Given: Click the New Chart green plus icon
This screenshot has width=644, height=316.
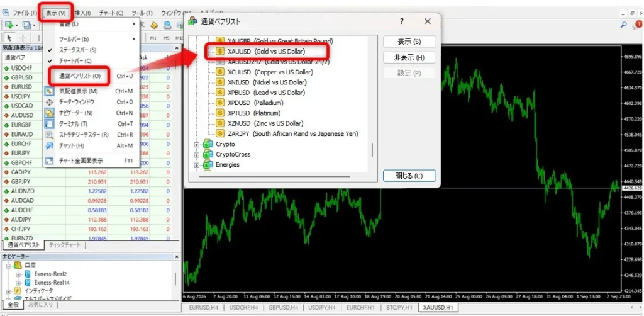Looking at the screenshot, I should point(9,25).
